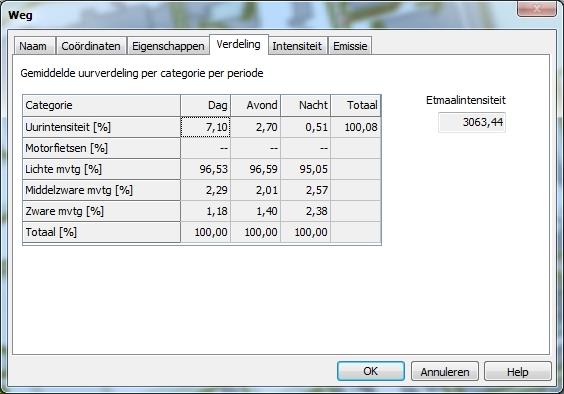564x394 pixels.
Task: Go to the Intensiteit tab
Action: [297, 46]
